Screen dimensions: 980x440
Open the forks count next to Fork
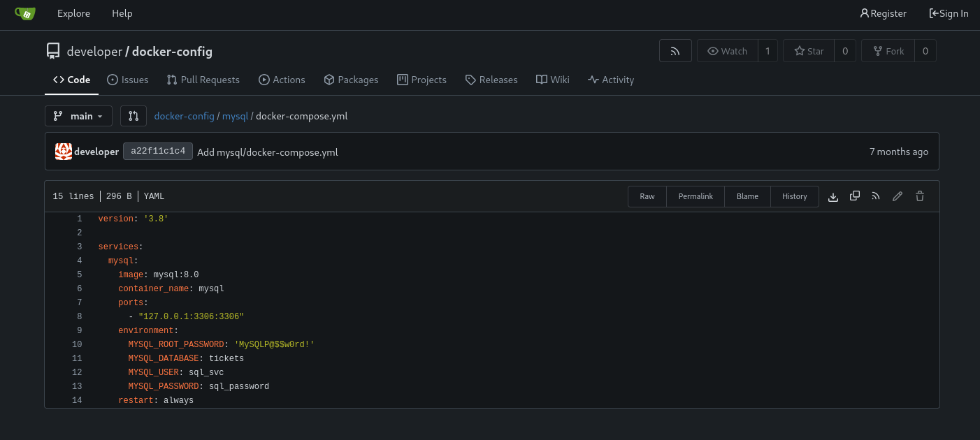[x=925, y=51]
